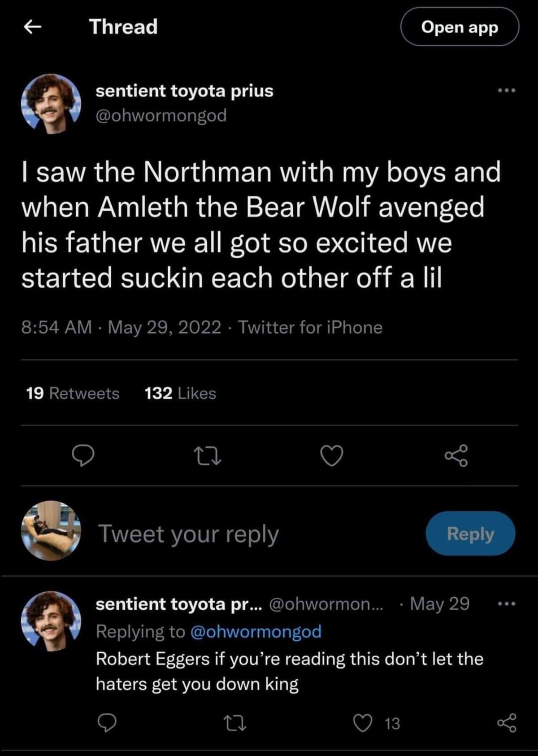Tap the reply bubble icon on the main tweet
This screenshot has width=538, height=756.
[83, 456]
